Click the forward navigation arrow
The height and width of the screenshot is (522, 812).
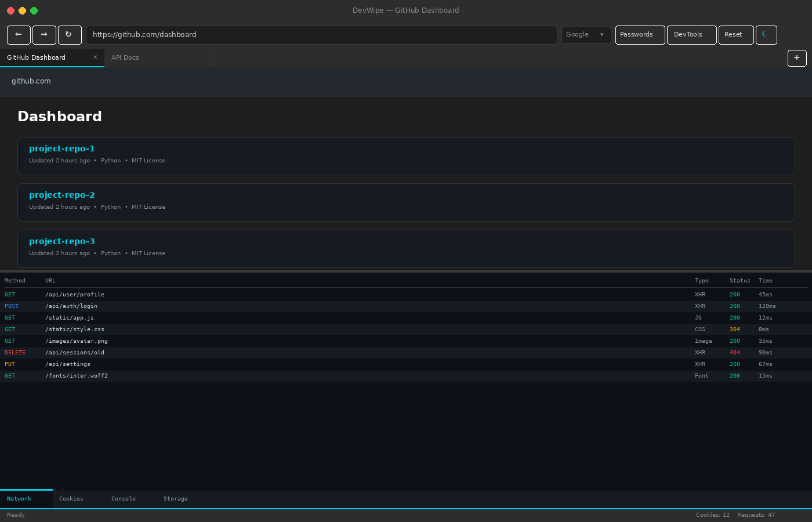coord(44,35)
